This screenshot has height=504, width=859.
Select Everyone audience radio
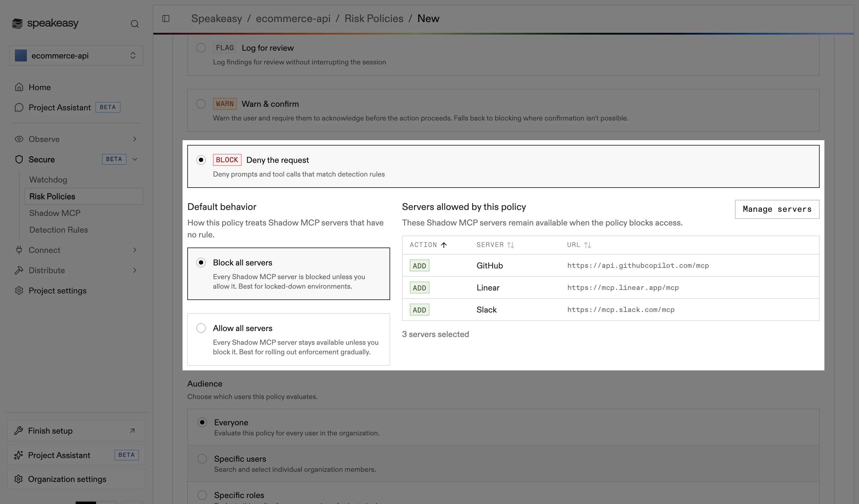pos(202,422)
